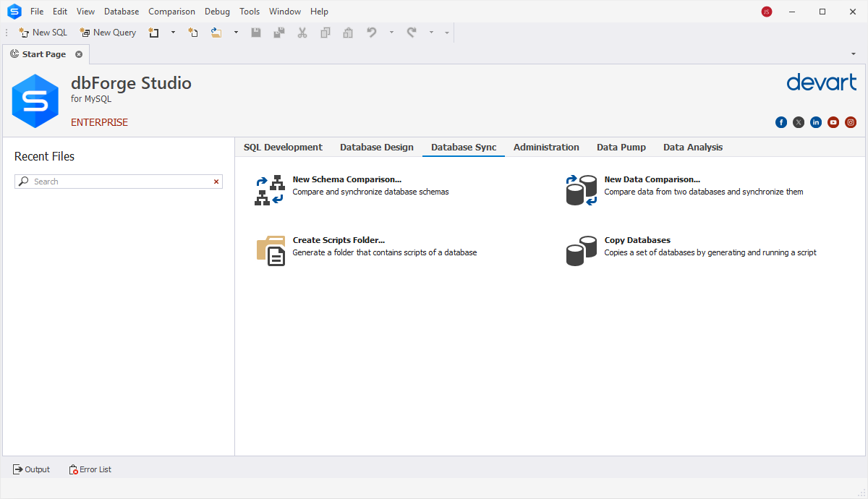Open the New Schema Comparison... link
Viewport: 868px width, 499px height.
[x=346, y=179]
